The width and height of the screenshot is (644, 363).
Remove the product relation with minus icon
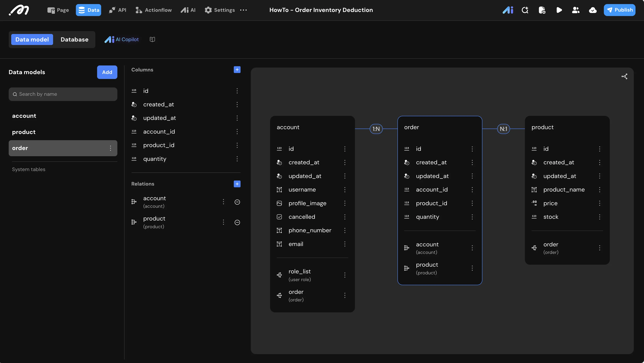click(x=237, y=222)
